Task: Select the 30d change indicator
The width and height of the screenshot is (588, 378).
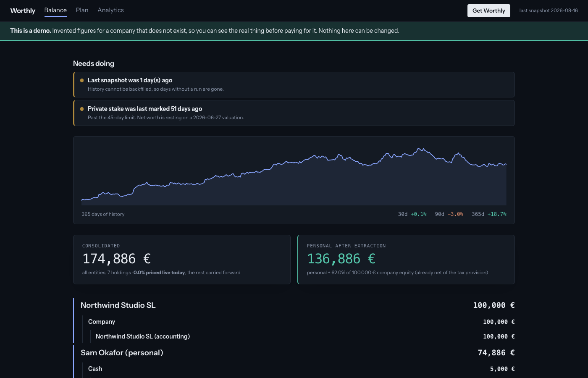Action: pyautogui.click(x=412, y=214)
